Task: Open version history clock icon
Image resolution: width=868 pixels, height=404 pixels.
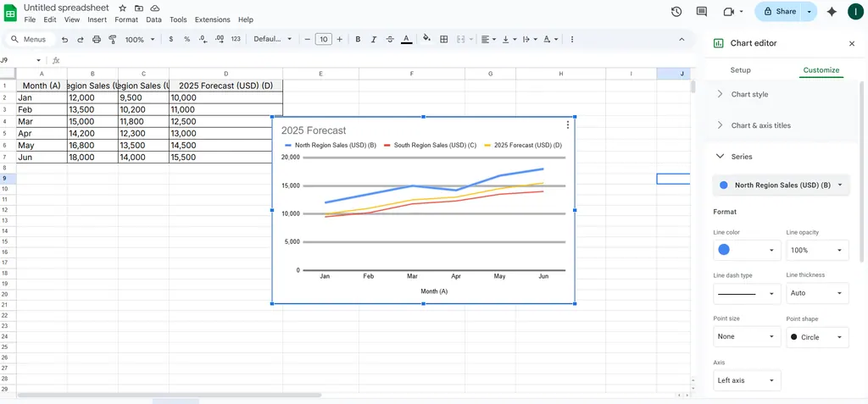Action: 676,12
